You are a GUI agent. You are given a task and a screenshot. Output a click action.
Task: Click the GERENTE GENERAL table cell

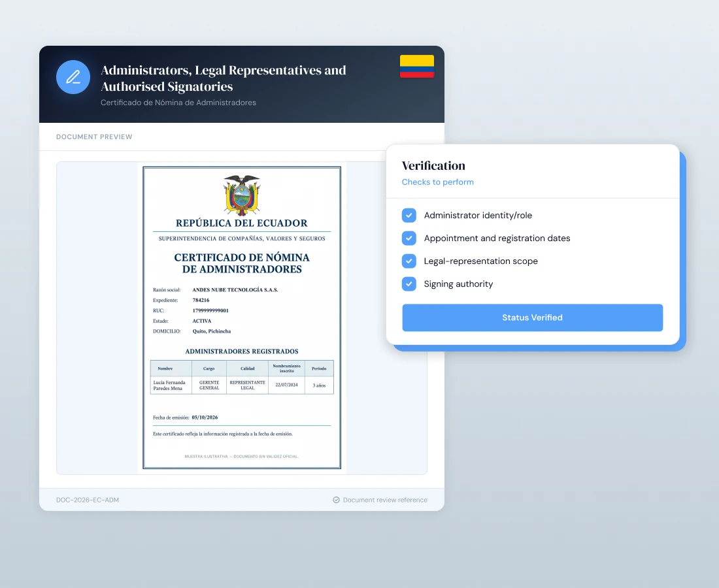(x=209, y=385)
